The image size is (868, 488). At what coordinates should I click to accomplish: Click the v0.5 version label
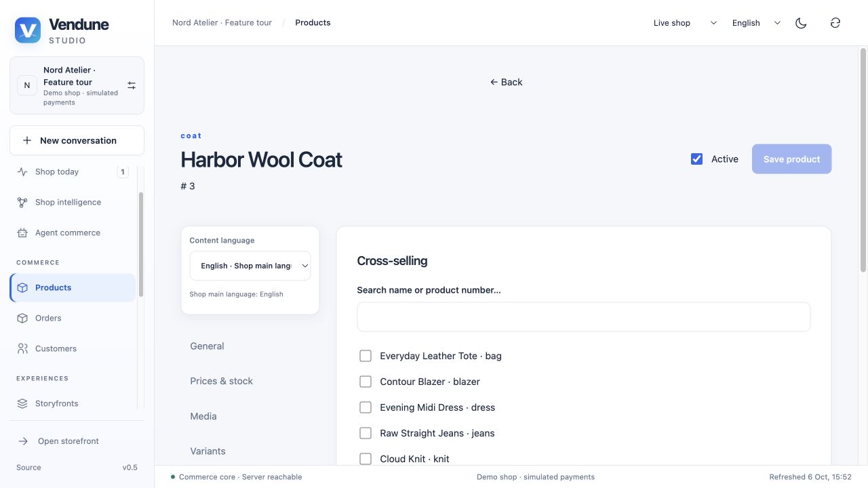130,468
